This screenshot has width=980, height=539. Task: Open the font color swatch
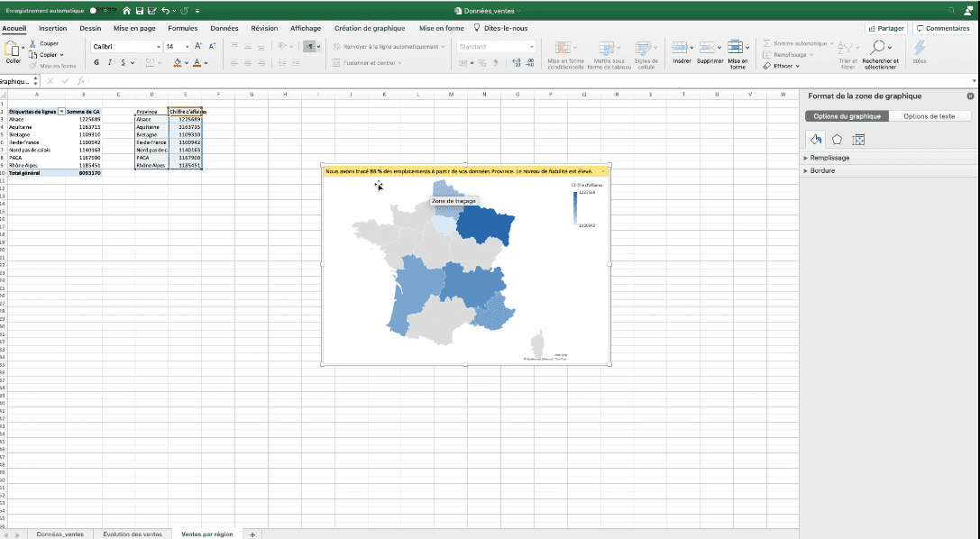[x=197, y=62]
